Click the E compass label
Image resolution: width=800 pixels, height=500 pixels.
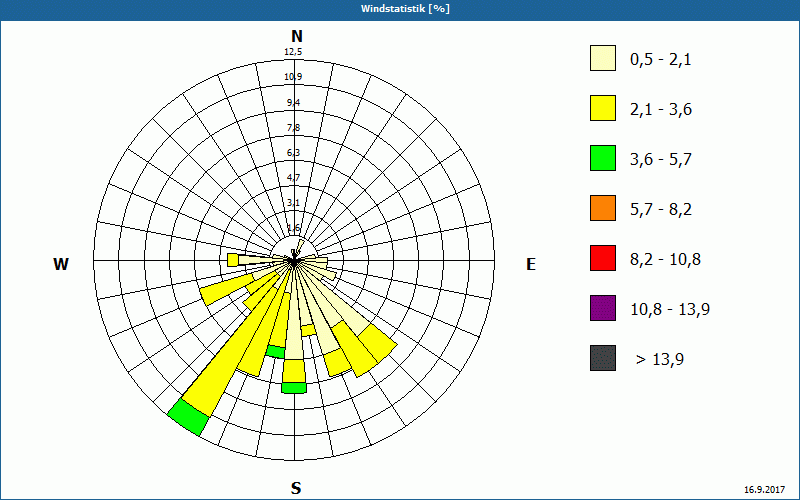531,264
